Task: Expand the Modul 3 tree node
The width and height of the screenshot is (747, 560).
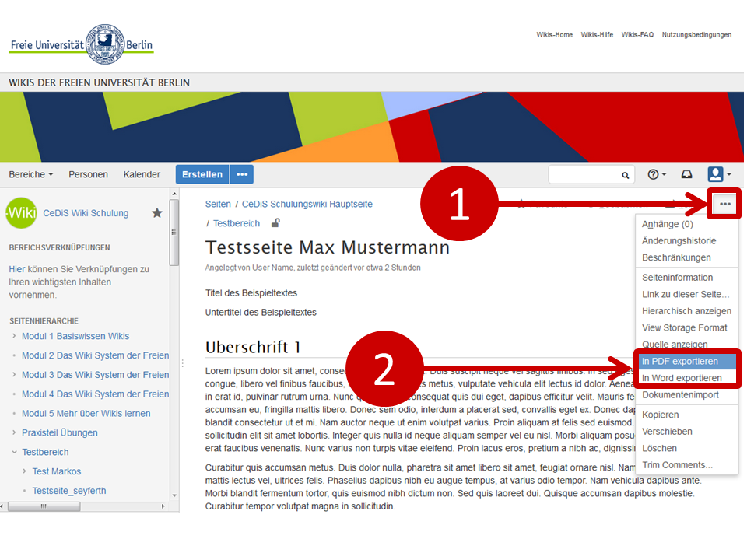Action: 14,374
